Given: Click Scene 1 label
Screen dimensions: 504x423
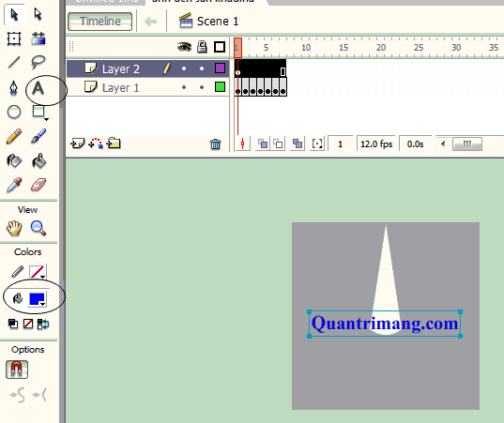Looking at the screenshot, I should click(218, 22).
